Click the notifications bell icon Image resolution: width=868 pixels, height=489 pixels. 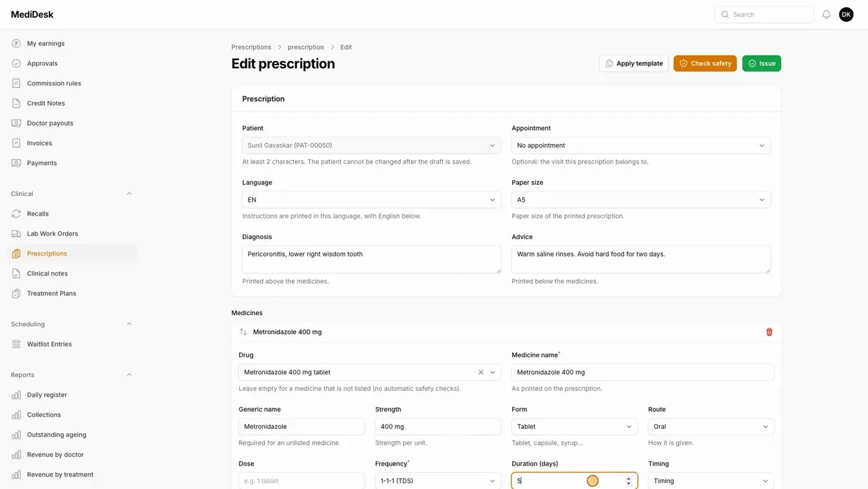(826, 14)
